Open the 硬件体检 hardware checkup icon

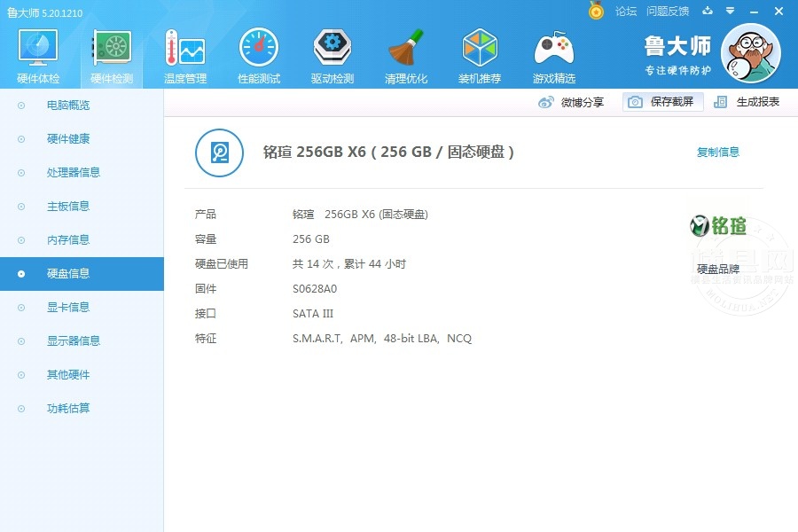(38, 48)
